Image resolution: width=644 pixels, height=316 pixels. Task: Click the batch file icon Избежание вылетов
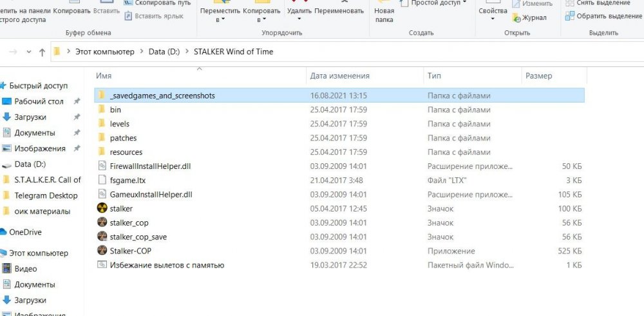[102, 264]
